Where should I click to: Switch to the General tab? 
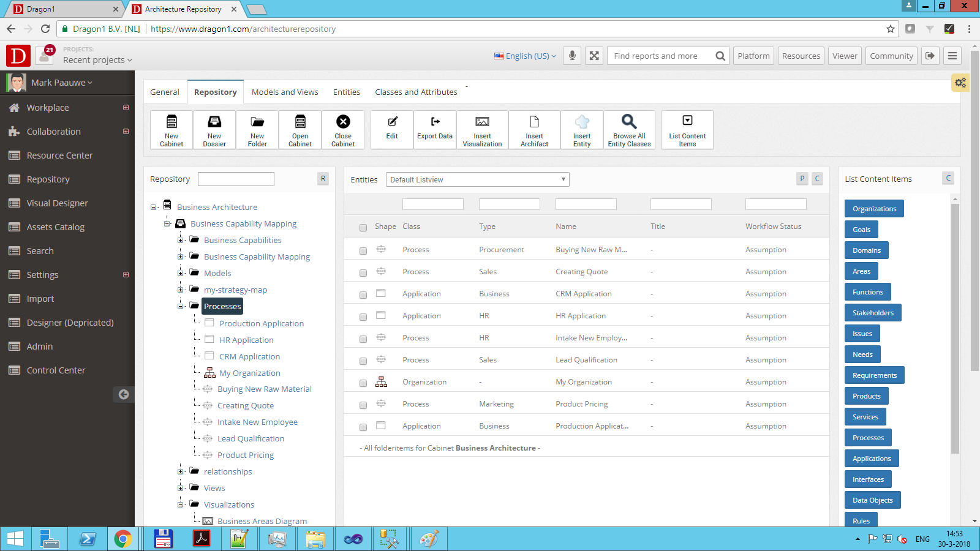pos(165,92)
